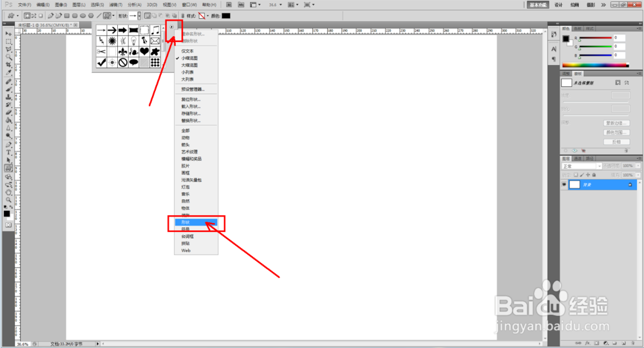Toggle lock transparent pixels in Layers panel
Screen dimensions: 644x348
tap(576, 175)
